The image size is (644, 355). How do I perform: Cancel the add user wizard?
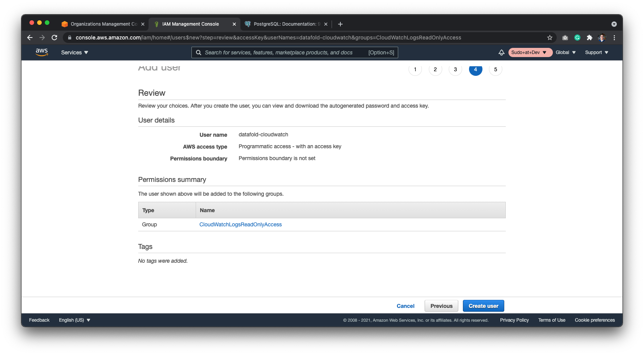click(405, 306)
